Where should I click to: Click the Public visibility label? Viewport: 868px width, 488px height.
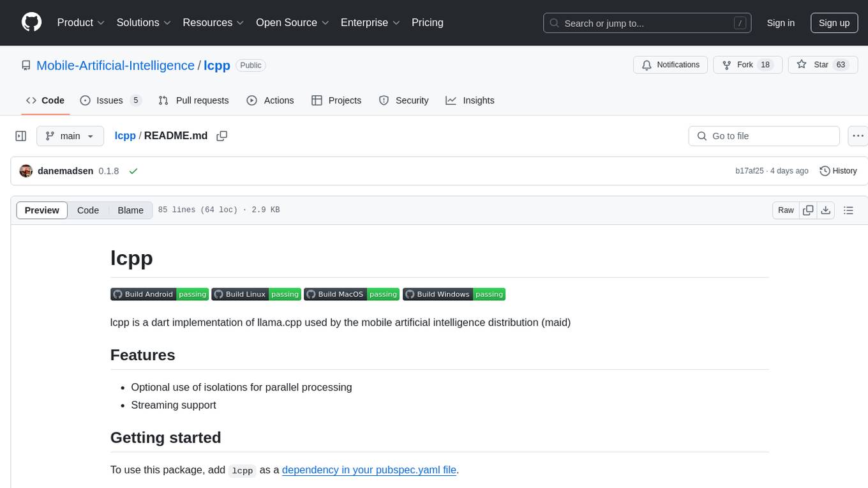tap(251, 65)
